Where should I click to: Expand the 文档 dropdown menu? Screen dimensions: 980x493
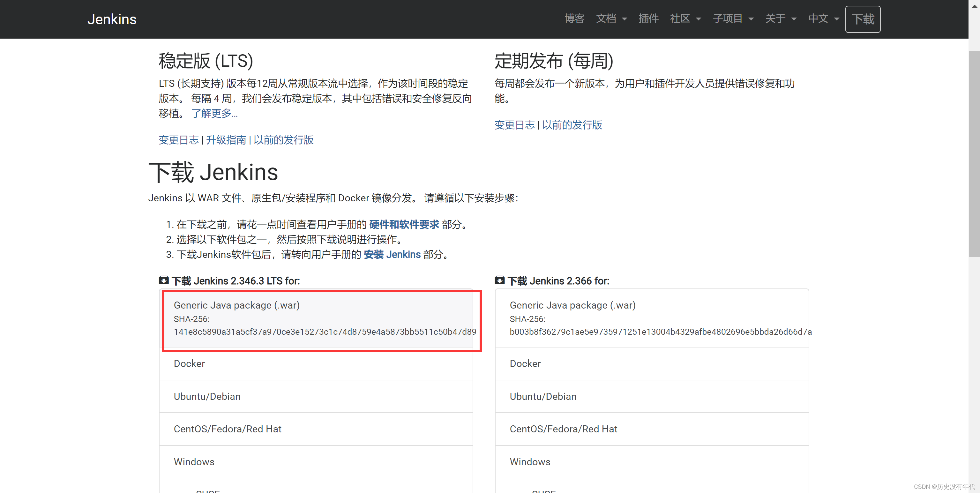coord(611,19)
